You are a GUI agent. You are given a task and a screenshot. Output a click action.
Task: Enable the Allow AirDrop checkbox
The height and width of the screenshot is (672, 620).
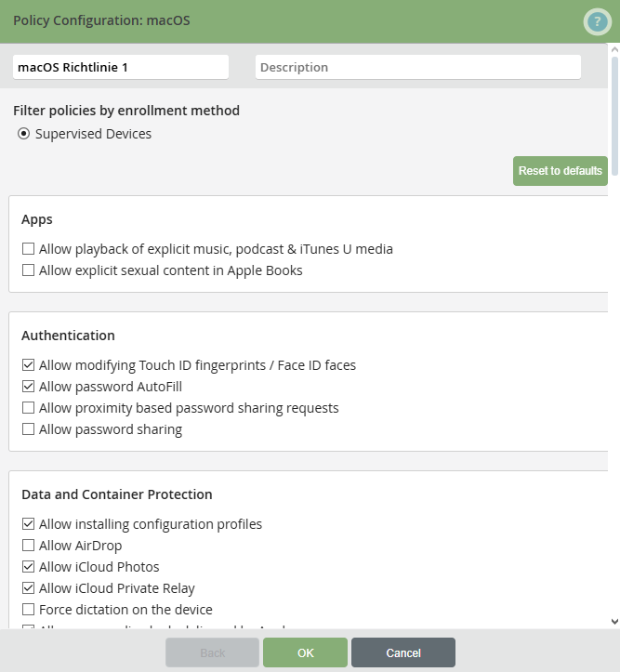coord(29,546)
